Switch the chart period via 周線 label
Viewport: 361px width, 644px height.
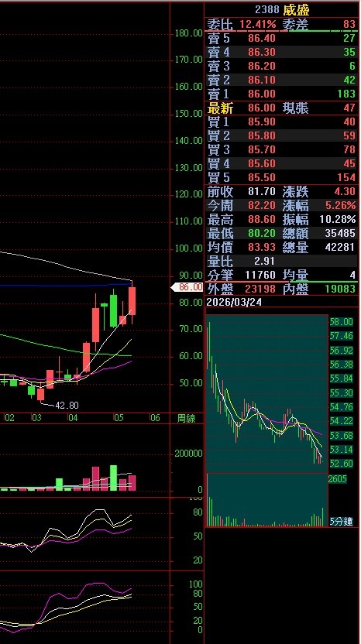[186, 419]
